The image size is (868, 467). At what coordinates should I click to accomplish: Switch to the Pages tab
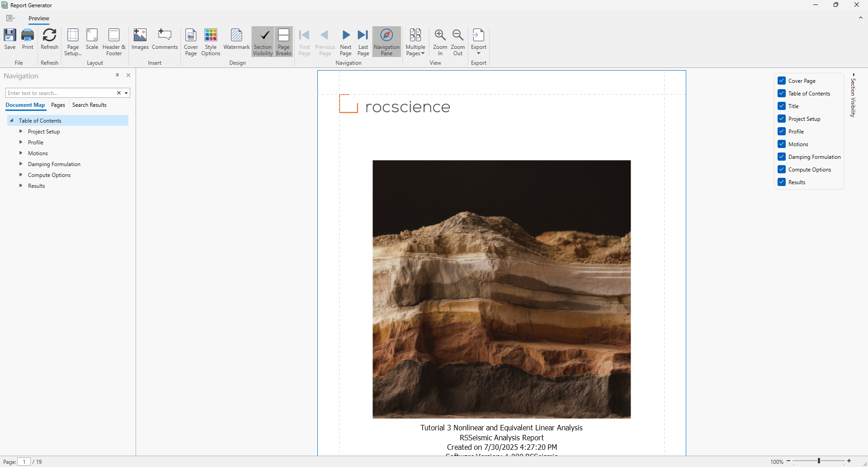coord(58,105)
